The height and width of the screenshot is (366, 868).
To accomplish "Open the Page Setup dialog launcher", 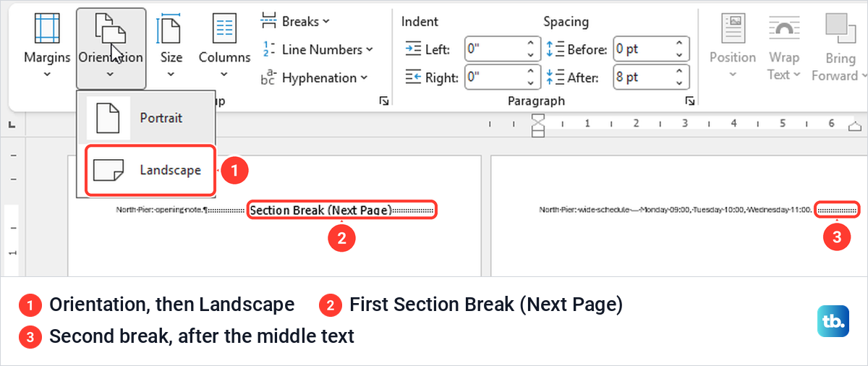I will 383,101.
